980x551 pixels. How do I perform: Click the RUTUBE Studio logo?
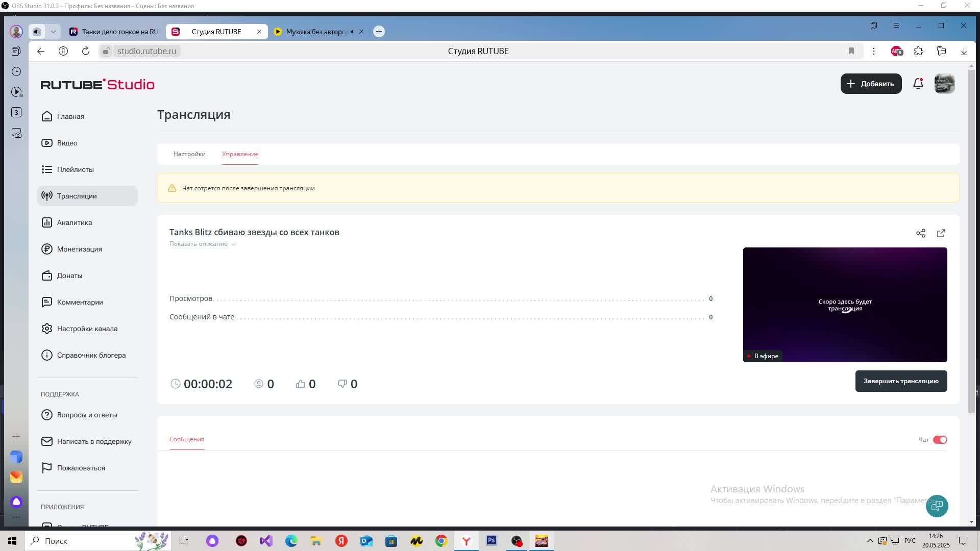tap(97, 84)
